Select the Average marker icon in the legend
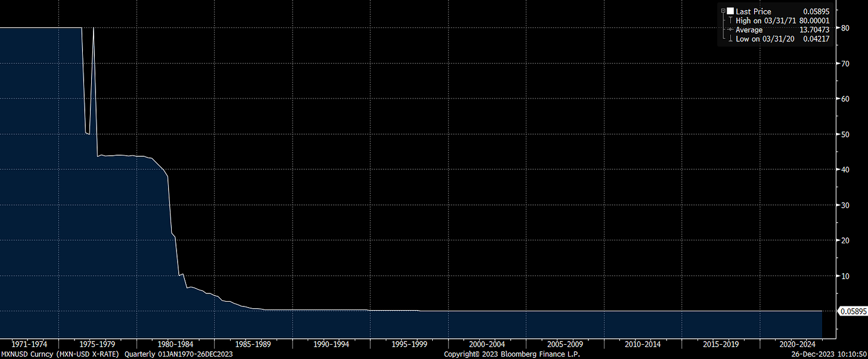Image resolution: width=868 pixels, height=359 pixels. click(x=730, y=28)
